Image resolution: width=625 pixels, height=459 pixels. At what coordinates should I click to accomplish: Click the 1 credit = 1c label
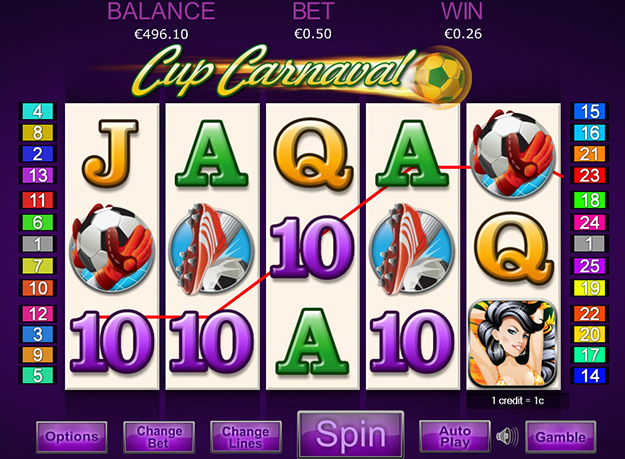point(517,400)
